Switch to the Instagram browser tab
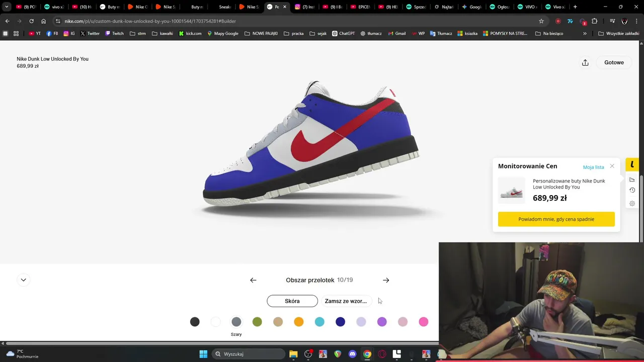This screenshot has width=644, height=362. (x=304, y=7)
